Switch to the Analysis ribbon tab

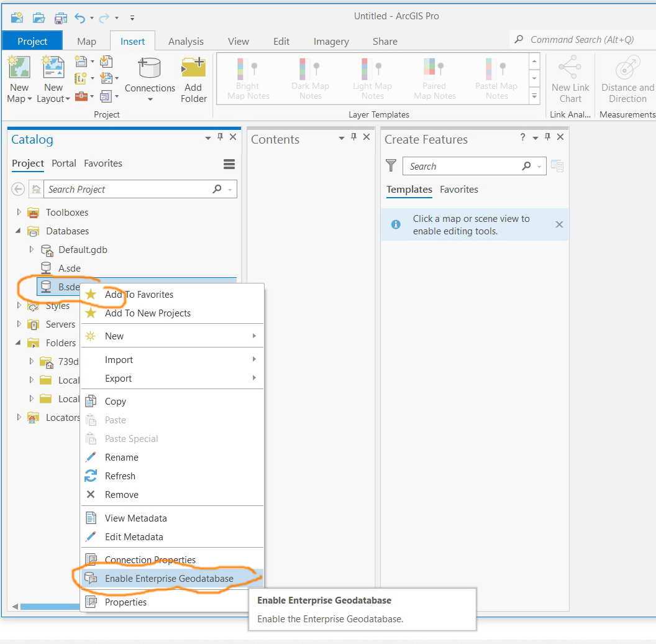click(186, 42)
